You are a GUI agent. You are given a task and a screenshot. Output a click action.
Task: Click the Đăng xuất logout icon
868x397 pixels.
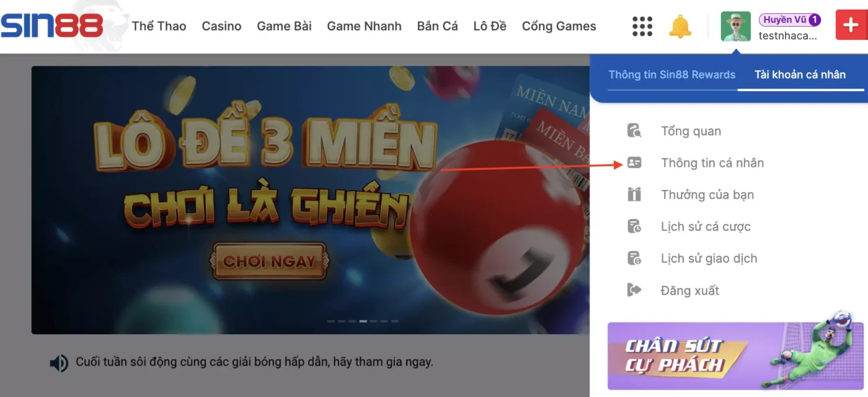coord(634,290)
